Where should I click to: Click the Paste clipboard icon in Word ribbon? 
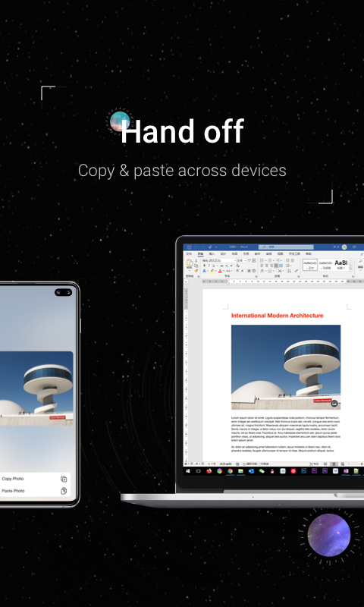tap(190, 262)
